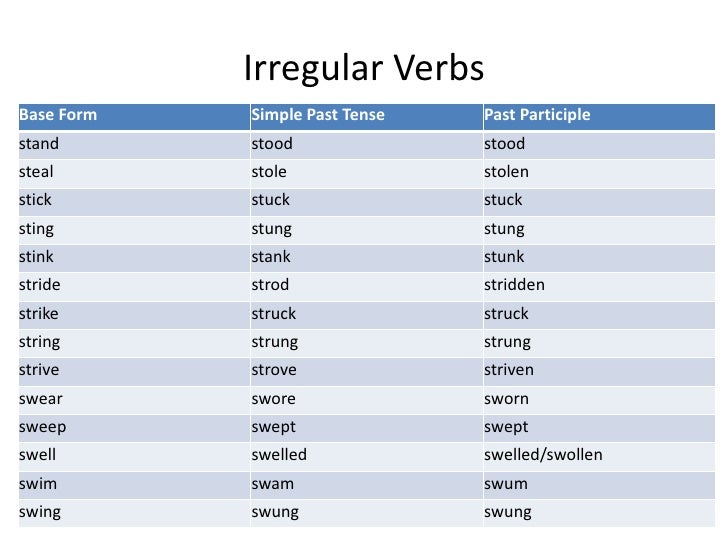Click the past participle stridden
This screenshot has height=546, width=728.
(x=514, y=285)
